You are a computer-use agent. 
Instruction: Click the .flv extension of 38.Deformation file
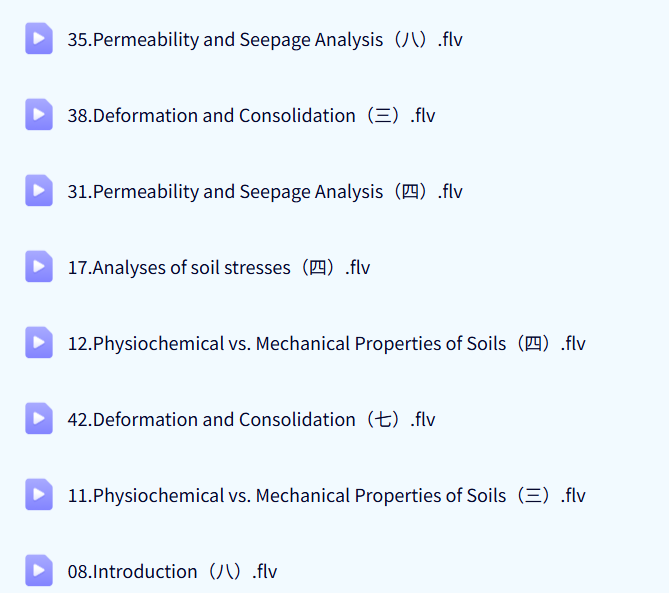point(421,116)
